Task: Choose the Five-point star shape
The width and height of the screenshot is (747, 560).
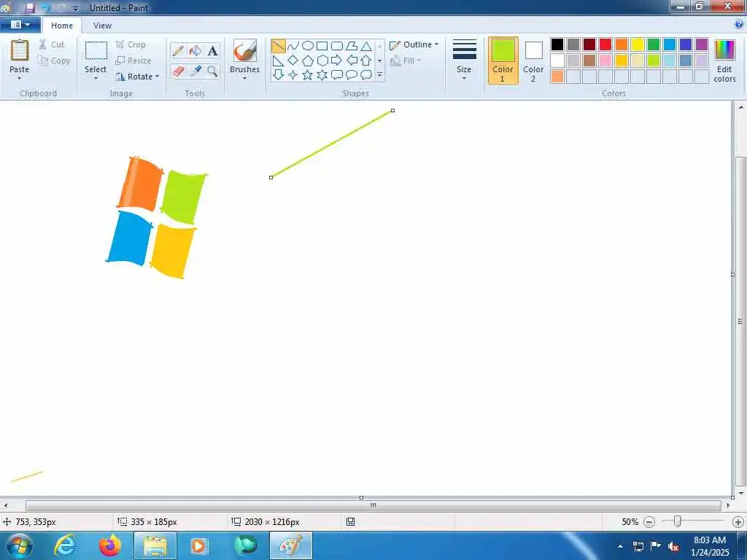Action: click(308, 75)
